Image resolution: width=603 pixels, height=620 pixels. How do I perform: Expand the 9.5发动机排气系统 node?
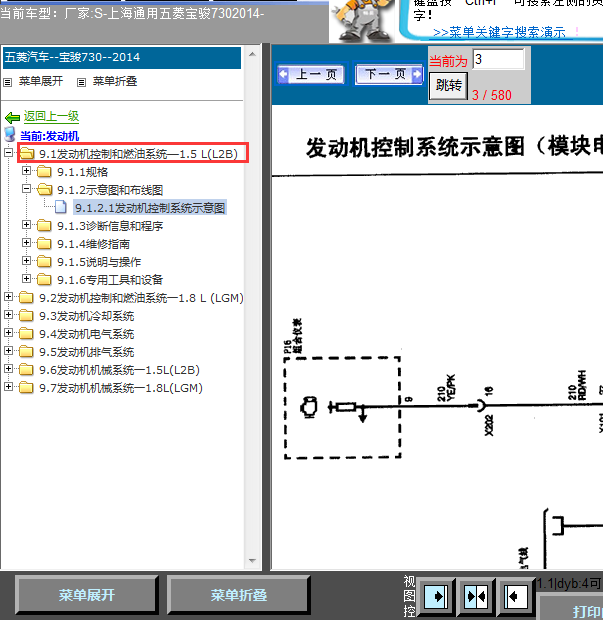click(x=8, y=350)
